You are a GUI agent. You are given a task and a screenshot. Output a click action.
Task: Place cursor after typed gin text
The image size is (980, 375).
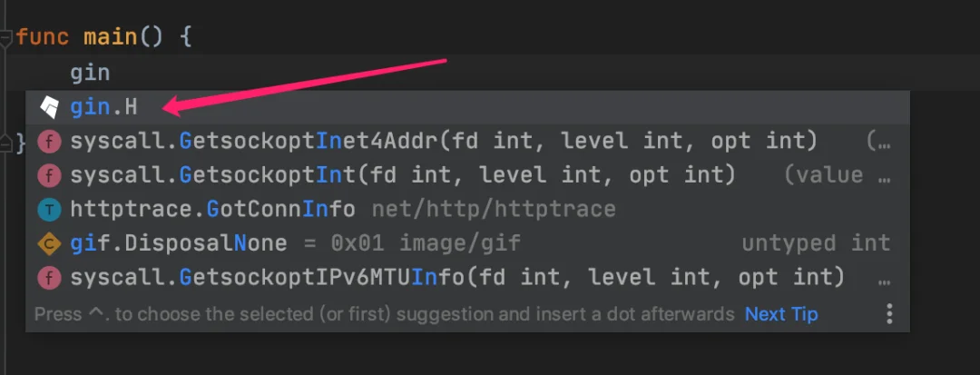click(111, 74)
